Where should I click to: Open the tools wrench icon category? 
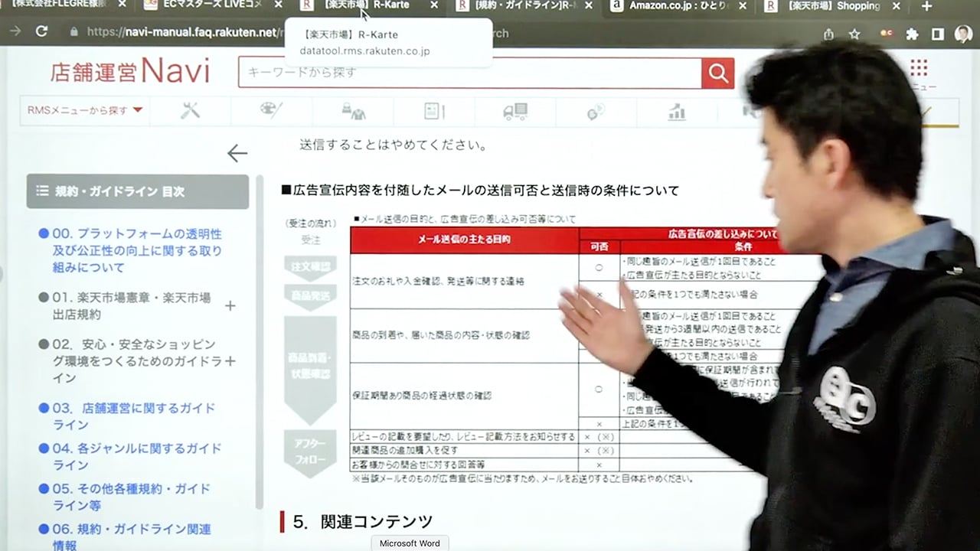tap(190, 111)
